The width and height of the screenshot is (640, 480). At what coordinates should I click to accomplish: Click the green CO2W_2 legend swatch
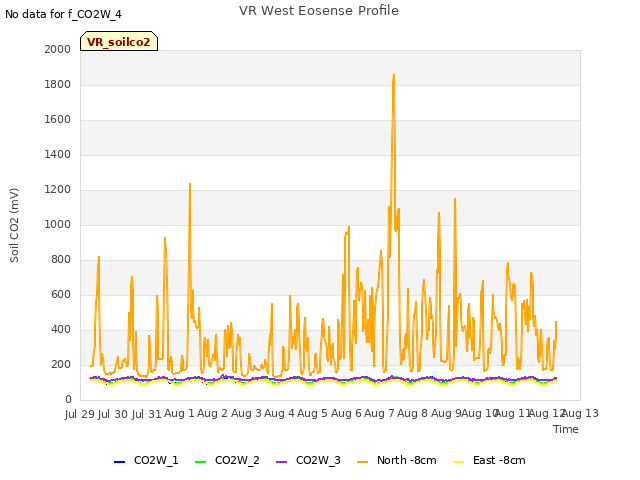(200, 462)
